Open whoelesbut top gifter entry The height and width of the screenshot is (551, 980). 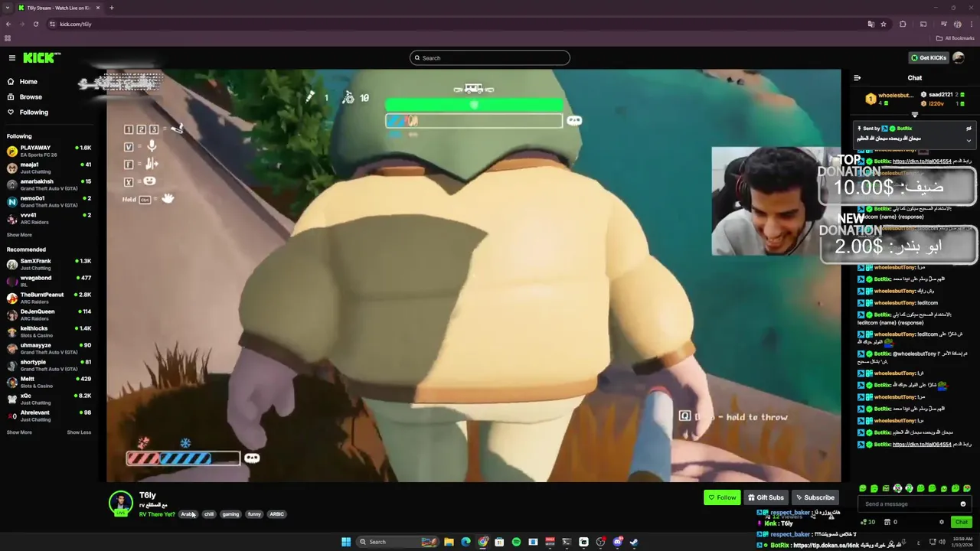coord(890,99)
